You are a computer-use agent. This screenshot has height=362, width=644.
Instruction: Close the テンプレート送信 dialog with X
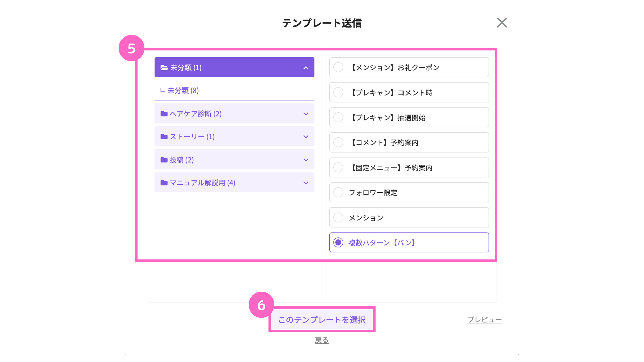click(502, 23)
